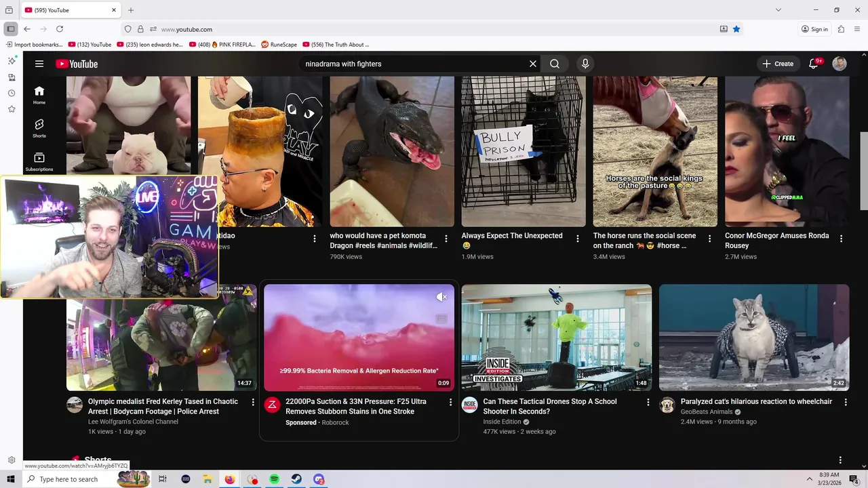The width and height of the screenshot is (868, 488).
Task: Click the Create button
Action: pyautogui.click(x=778, y=64)
